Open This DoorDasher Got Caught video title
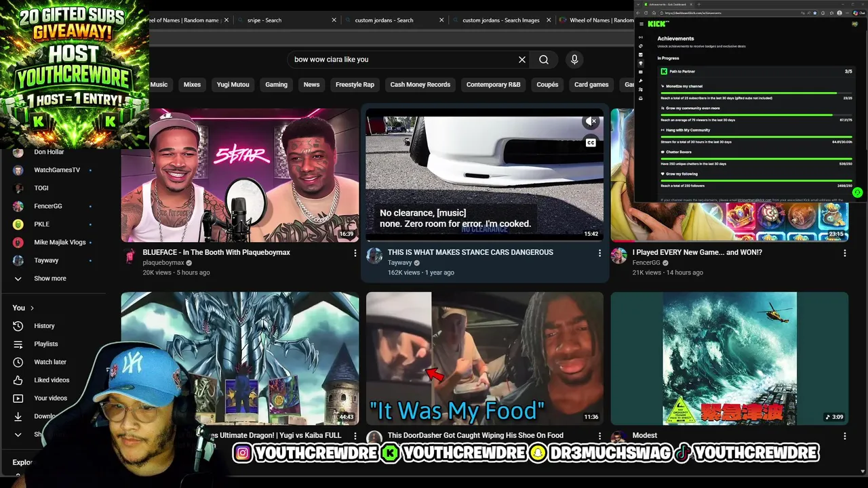868x488 pixels. [475, 436]
